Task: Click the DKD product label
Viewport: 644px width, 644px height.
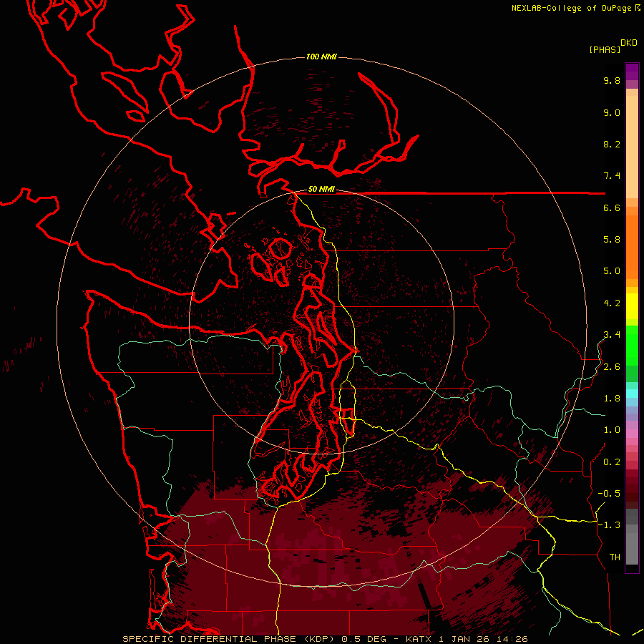Action: click(629, 43)
